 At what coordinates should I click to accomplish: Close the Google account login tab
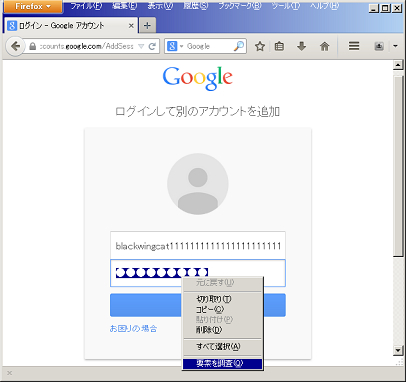pyautogui.click(x=131, y=25)
